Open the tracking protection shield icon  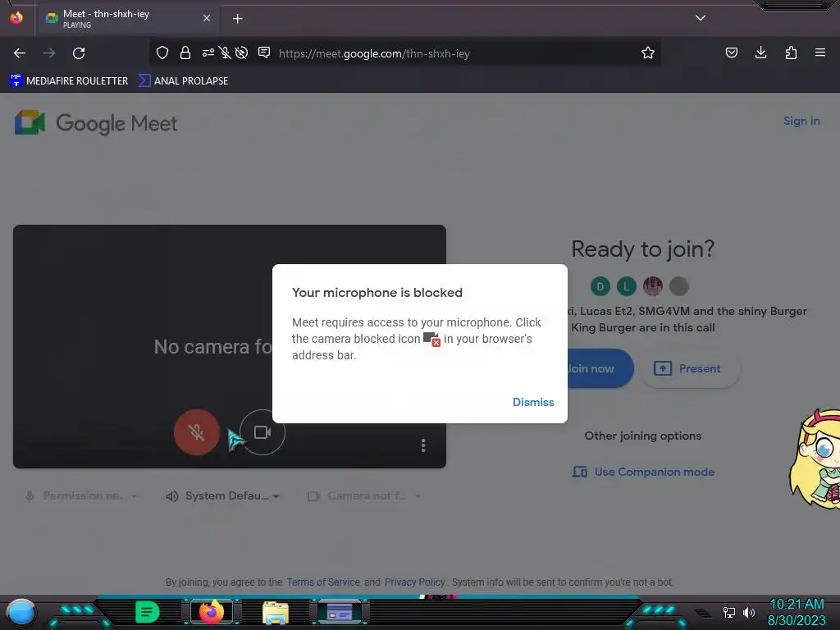click(x=162, y=52)
